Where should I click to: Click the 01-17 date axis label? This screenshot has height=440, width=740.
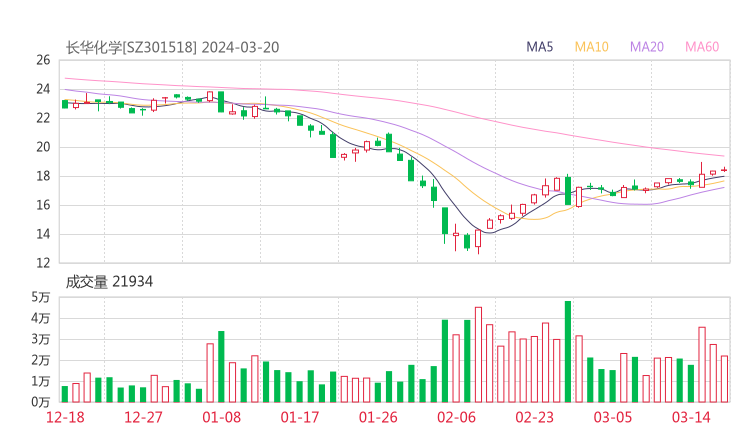pyautogui.click(x=300, y=417)
